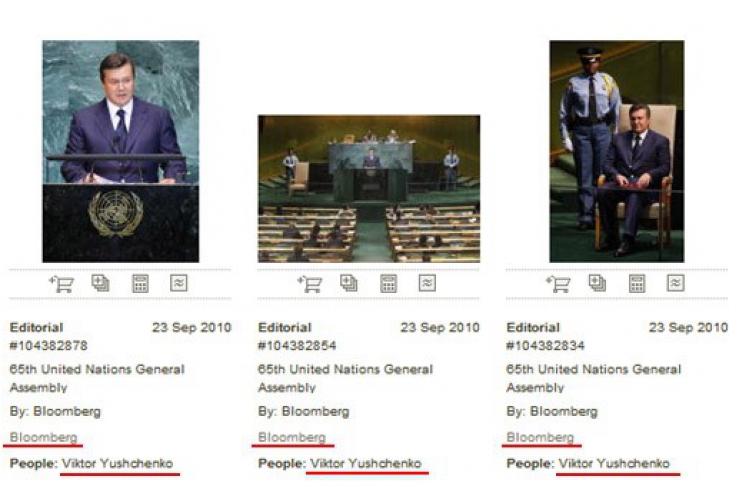Open Viktor Yushchenko link under image #104382878
729x486 pixels.
tap(117, 464)
